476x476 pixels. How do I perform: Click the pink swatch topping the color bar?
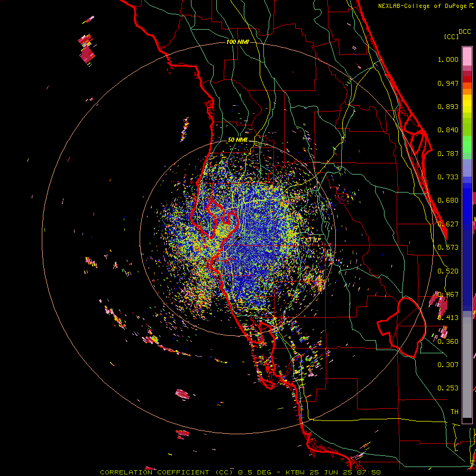coord(467,57)
